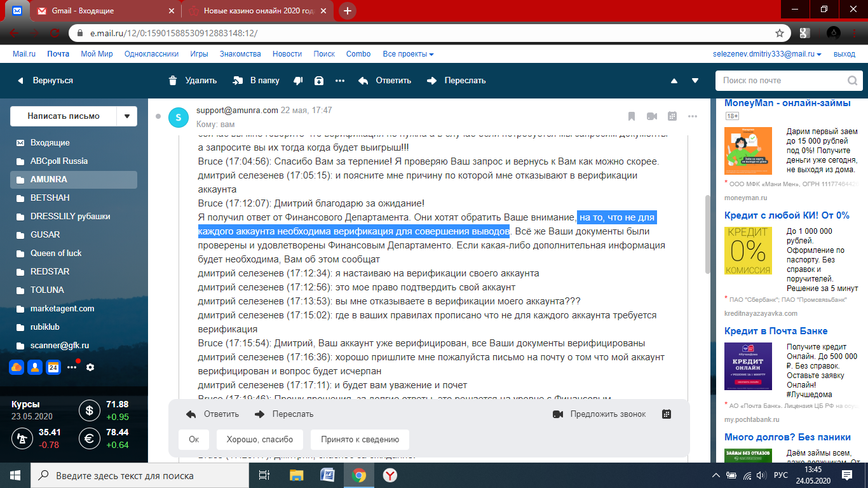Switch to the Gmail - Входящие browser tab
The height and width of the screenshot is (488, 868).
(x=105, y=11)
